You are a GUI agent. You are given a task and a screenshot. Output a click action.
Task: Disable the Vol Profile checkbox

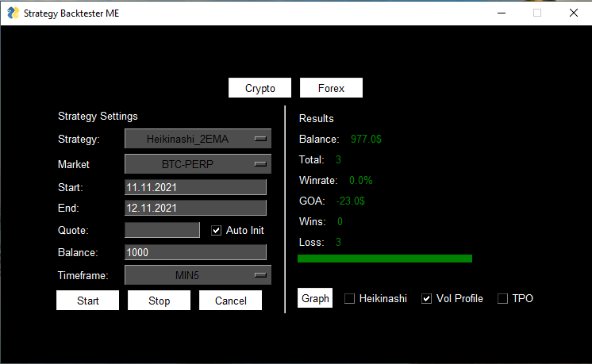tap(427, 299)
